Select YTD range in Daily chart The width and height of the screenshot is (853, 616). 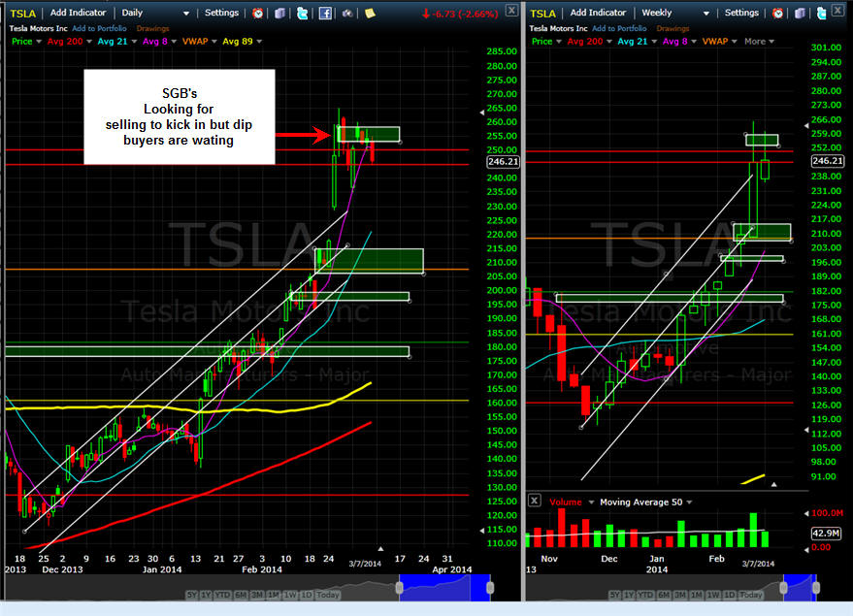click(x=222, y=595)
